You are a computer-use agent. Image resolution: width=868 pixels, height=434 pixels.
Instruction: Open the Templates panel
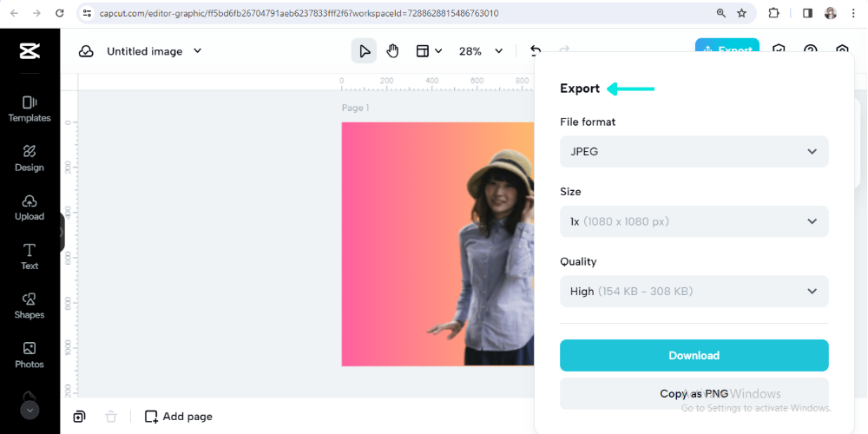click(x=30, y=109)
